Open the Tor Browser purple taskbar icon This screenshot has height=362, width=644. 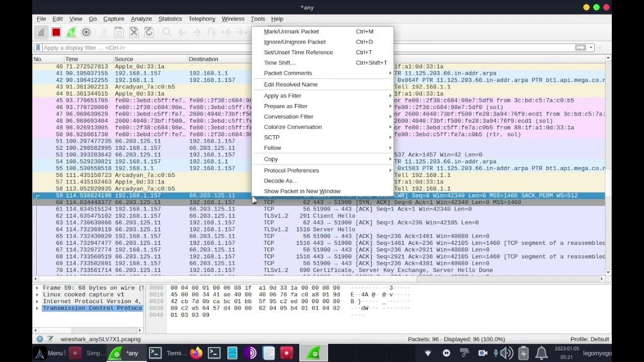[250, 353]
